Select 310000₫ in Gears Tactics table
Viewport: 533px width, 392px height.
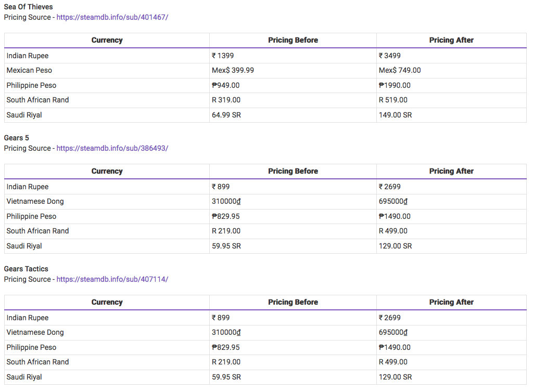click(x=226, y=332)
